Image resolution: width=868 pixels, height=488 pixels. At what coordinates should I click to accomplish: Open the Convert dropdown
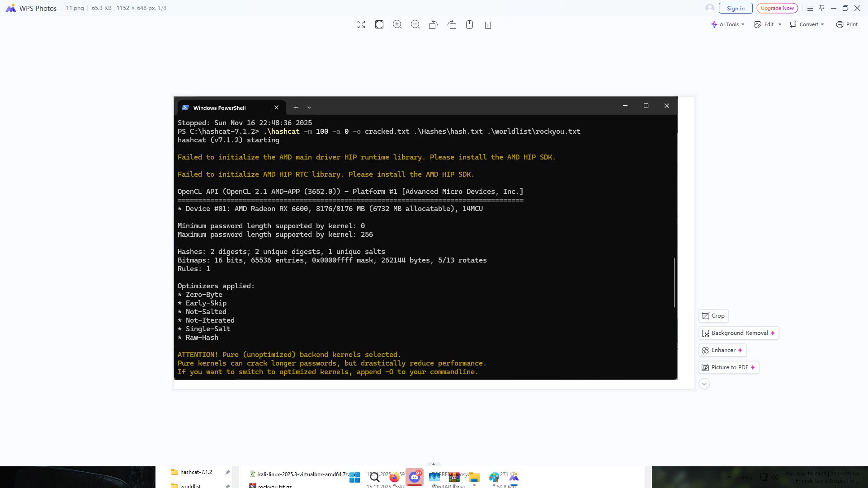807,24
